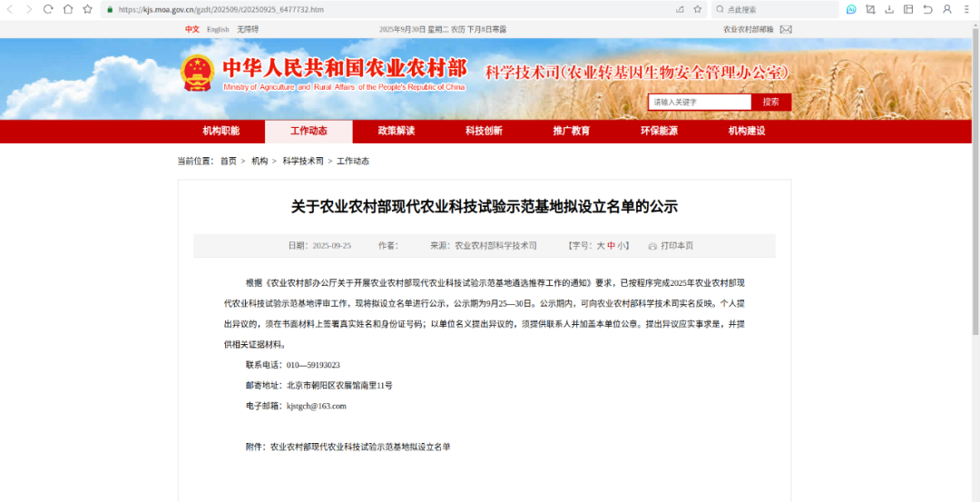The width and height of the screenshot is (980, 502).
Task: Click 科学技术司 department banner title
Action: click(x=637, y=72)
